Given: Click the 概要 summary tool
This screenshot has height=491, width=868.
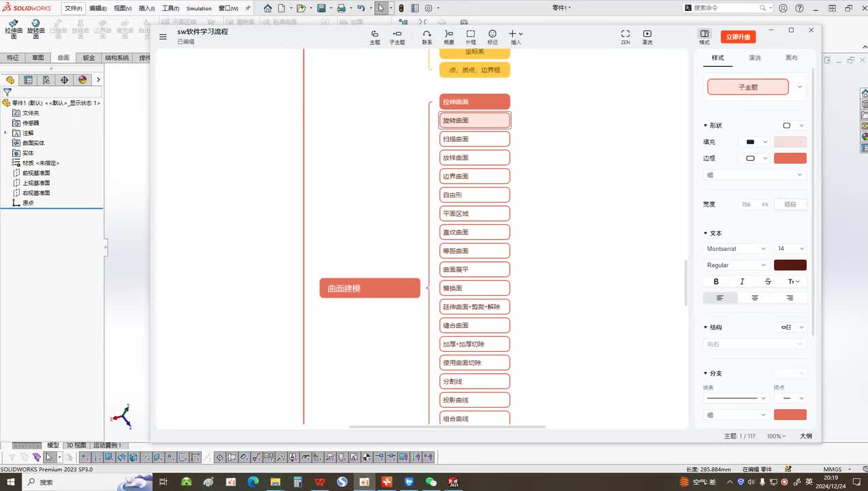Looking at the screenshot, I should tap(448, 37).
